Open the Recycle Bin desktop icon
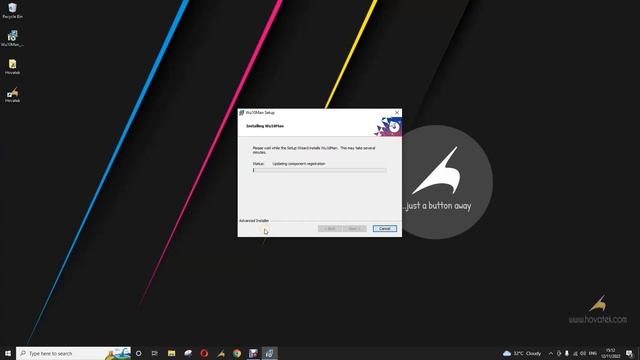This screenshot has height=360, width=640. [x=12, y=11]
